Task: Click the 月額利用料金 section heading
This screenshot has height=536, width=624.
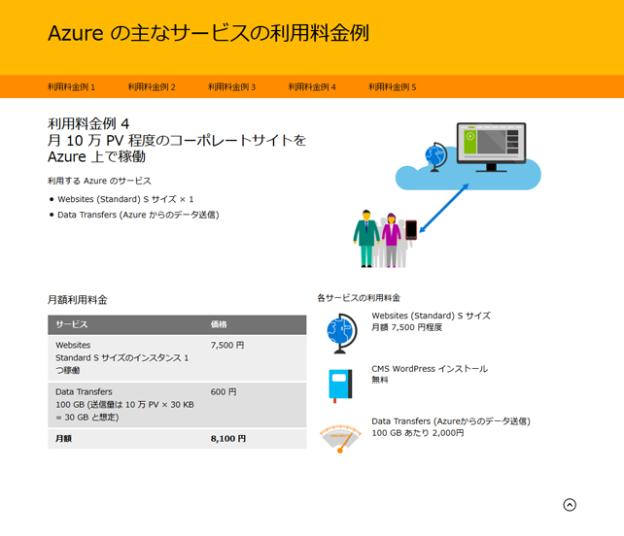Action: tap(77, 300)
